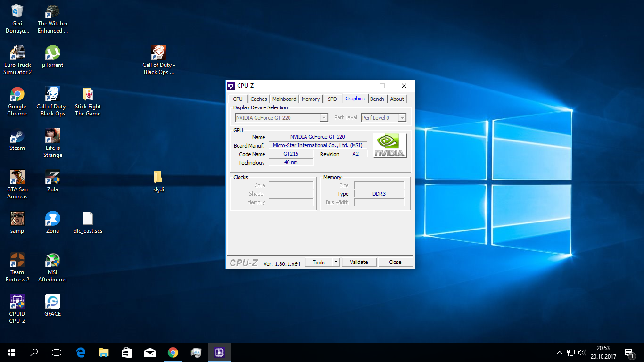Click the Technology 40 nm field

(x=291, y=162)
